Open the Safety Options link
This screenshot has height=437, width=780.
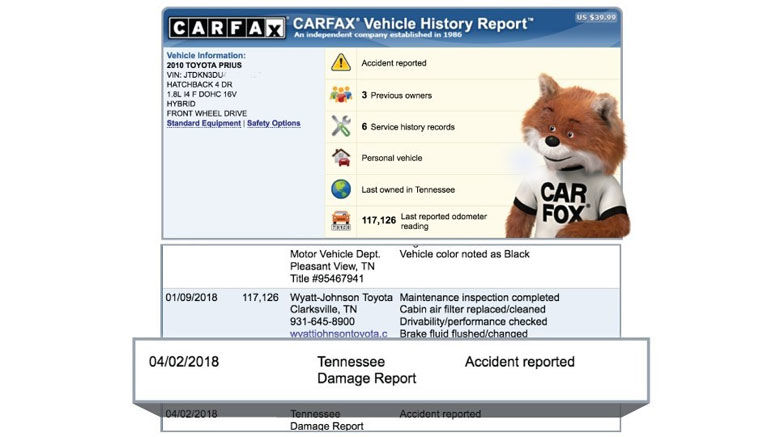273,124
